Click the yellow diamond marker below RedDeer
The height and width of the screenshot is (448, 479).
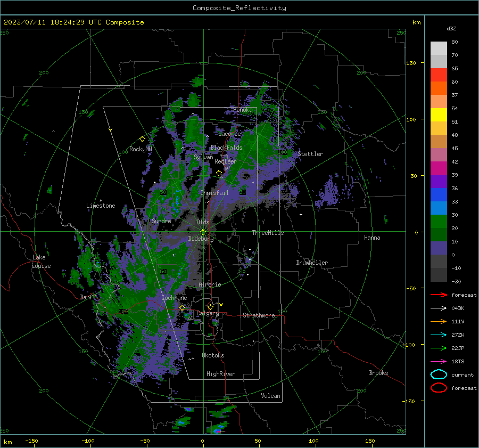(x=219, y=173)
